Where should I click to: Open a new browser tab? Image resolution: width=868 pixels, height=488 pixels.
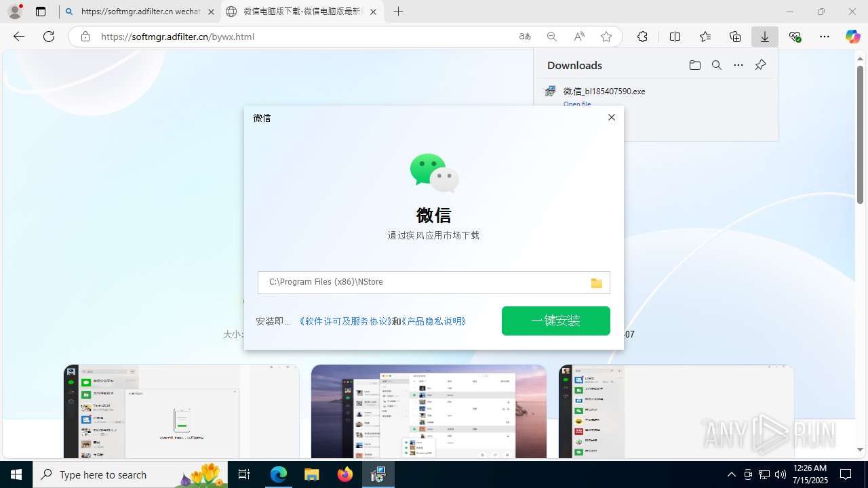399,12
